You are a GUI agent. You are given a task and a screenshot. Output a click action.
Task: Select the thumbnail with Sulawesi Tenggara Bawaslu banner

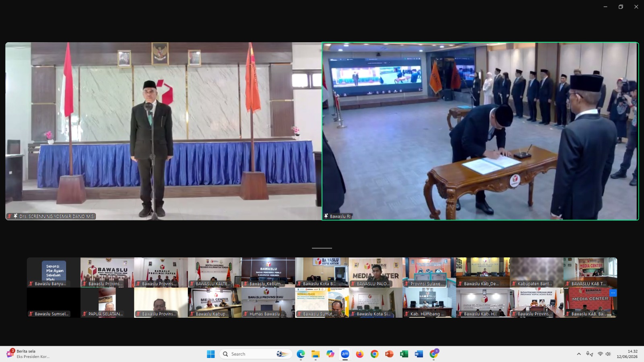[x=107, y=272]
